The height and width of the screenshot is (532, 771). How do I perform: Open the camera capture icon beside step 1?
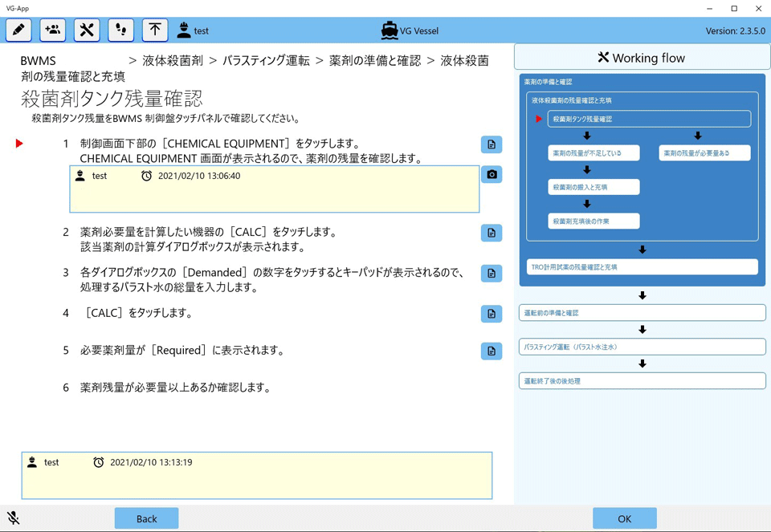[491, 174]
